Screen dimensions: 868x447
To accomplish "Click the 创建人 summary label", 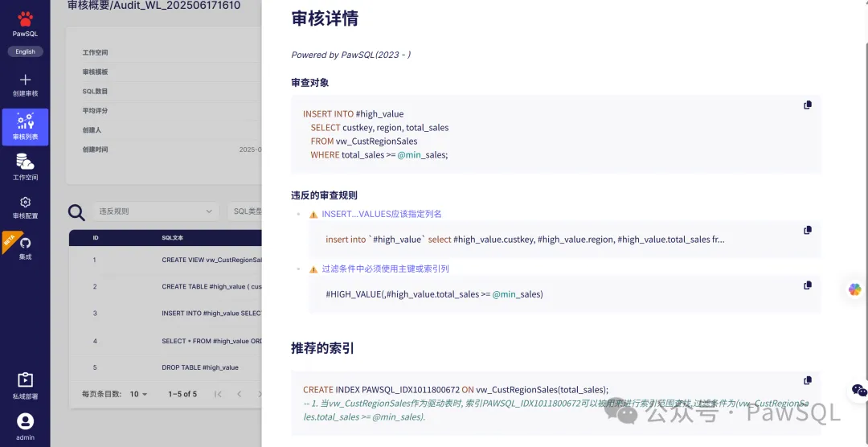I will pos(92,130).
